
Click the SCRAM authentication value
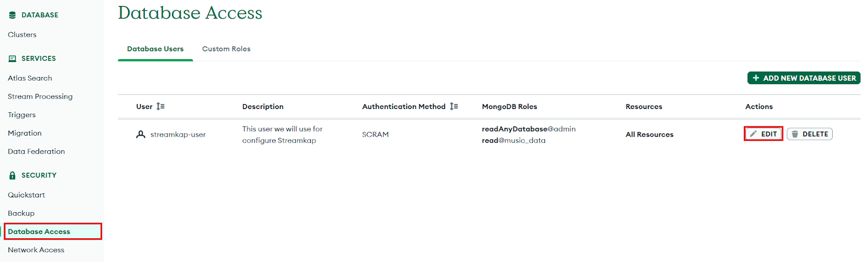pos(375,135)
